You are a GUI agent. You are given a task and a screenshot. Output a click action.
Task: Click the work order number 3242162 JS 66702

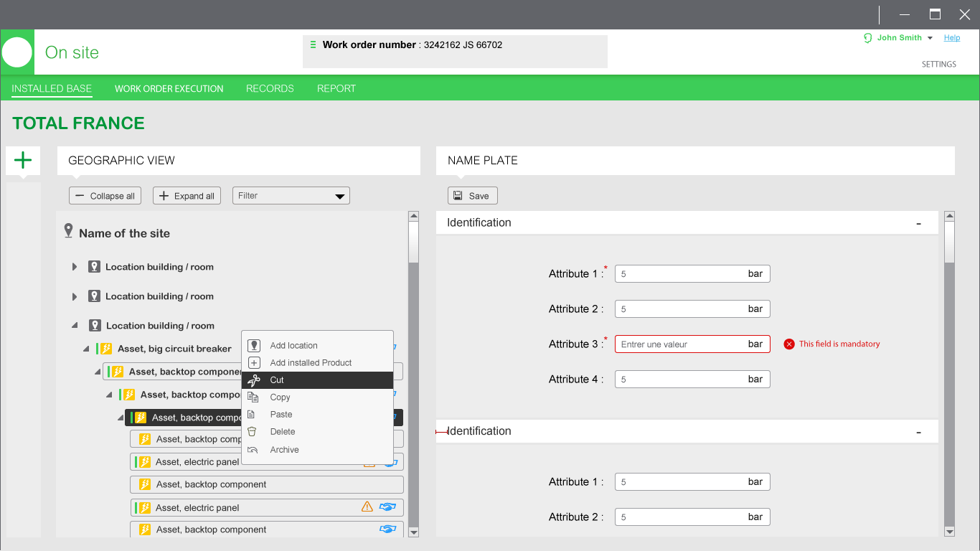pyautogui.click(x=463, y=44)
